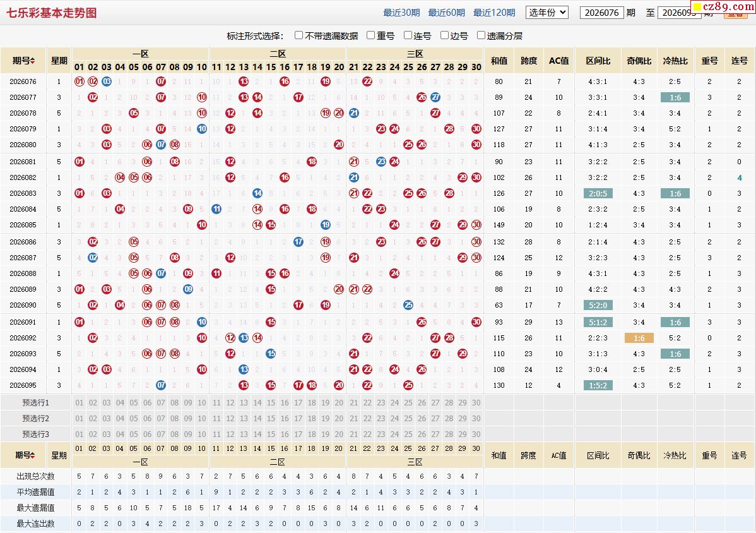Click the blue ball 27 in row 2026077
Screen dimensions: 756x533
(x=435, y=97)
